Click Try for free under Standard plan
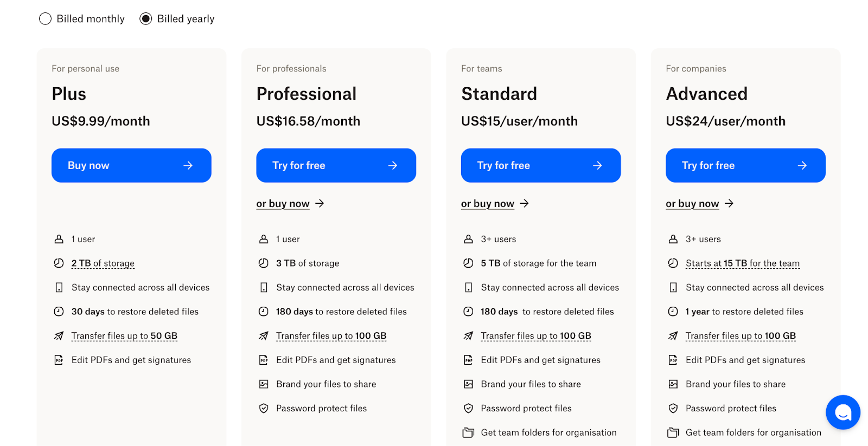The image size is (868, 446). point(540,165)
